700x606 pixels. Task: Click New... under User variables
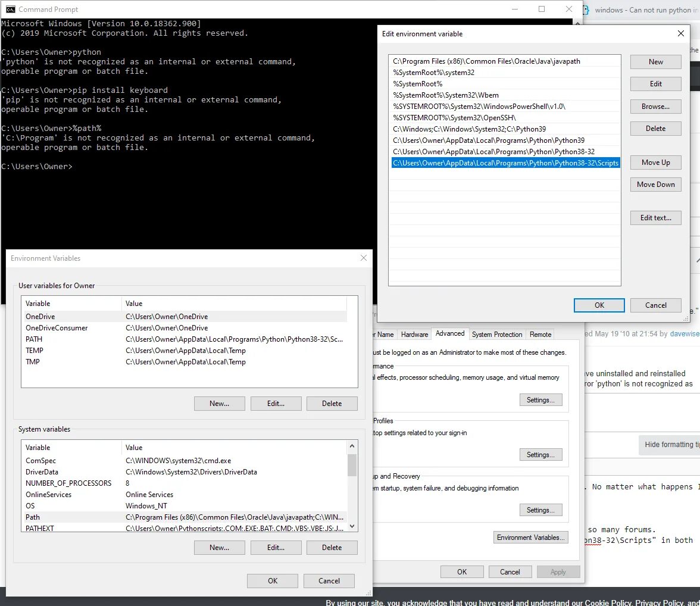point(219,403)
